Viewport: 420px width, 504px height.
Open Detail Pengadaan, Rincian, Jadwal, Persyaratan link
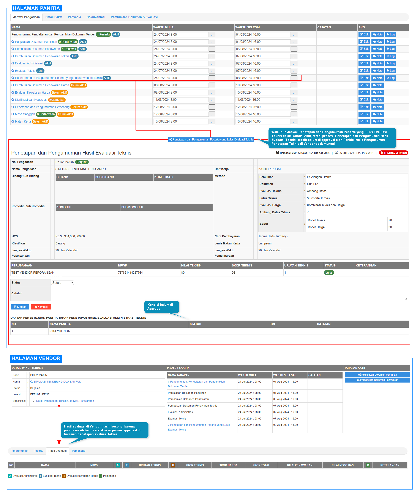[x=65, y=401]
